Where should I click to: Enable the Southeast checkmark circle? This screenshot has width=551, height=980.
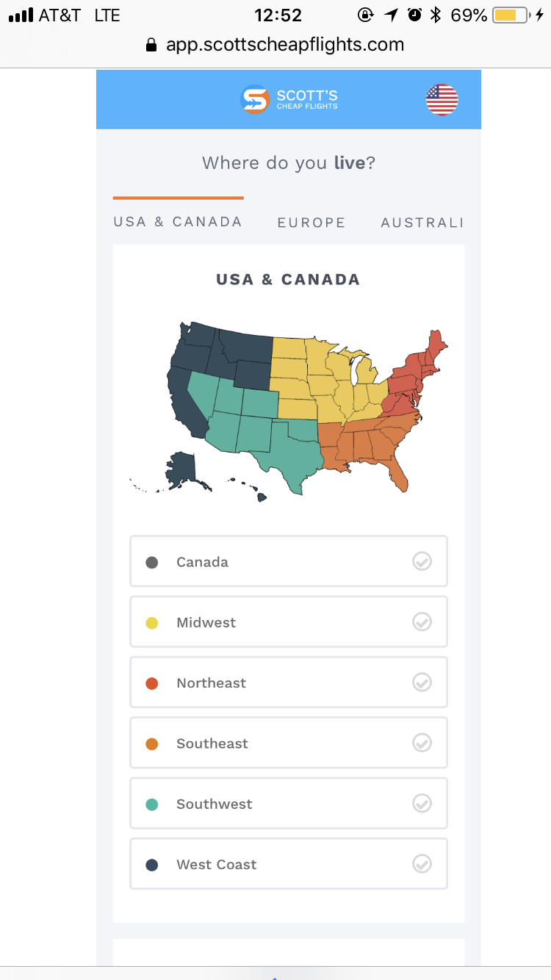pyautogui.click(x=422, y=743)
